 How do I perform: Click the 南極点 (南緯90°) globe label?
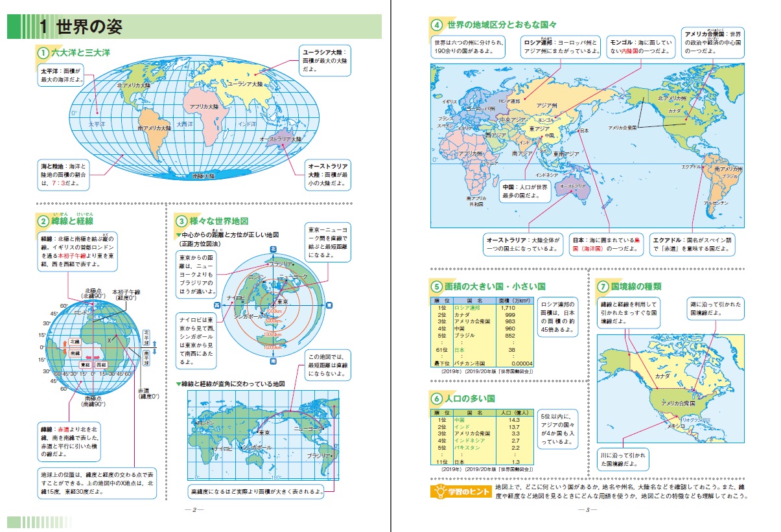[93, 400]
